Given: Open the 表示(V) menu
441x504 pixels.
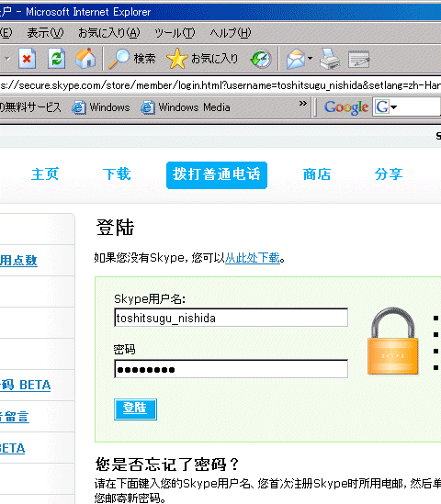Looking at the screenshot, I should pos(45,33).
